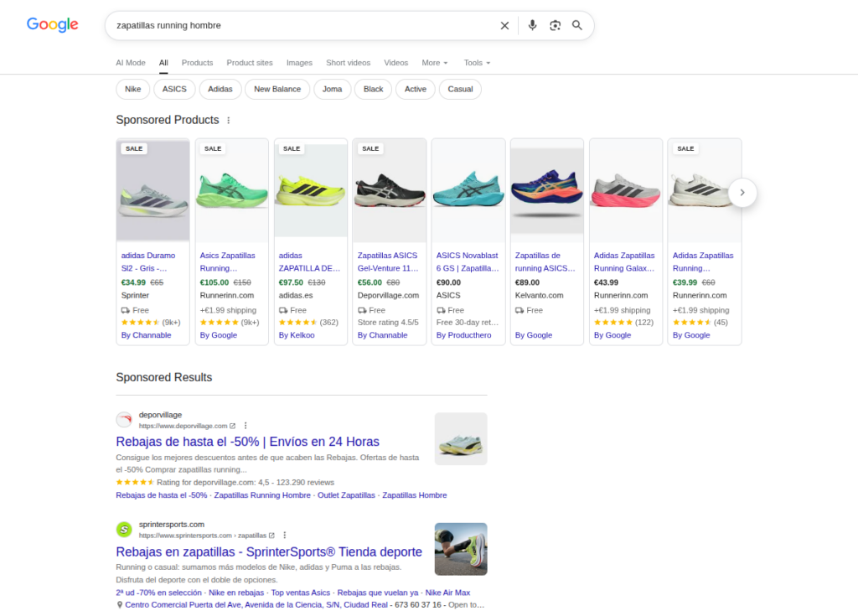858x616 pixels.
Task: Open yellow adidas ZAPATILLA DE shoe image
Action: [x=310, y=190]
